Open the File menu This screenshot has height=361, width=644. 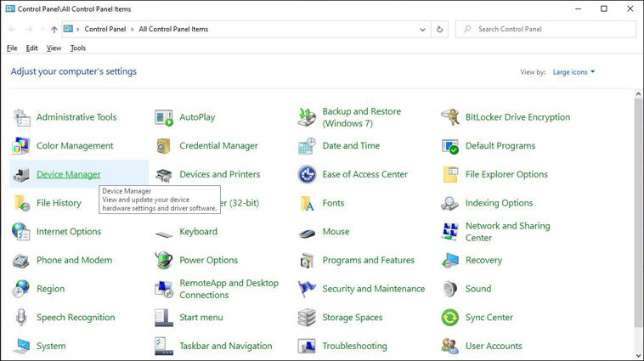click(x=12, y=48)
